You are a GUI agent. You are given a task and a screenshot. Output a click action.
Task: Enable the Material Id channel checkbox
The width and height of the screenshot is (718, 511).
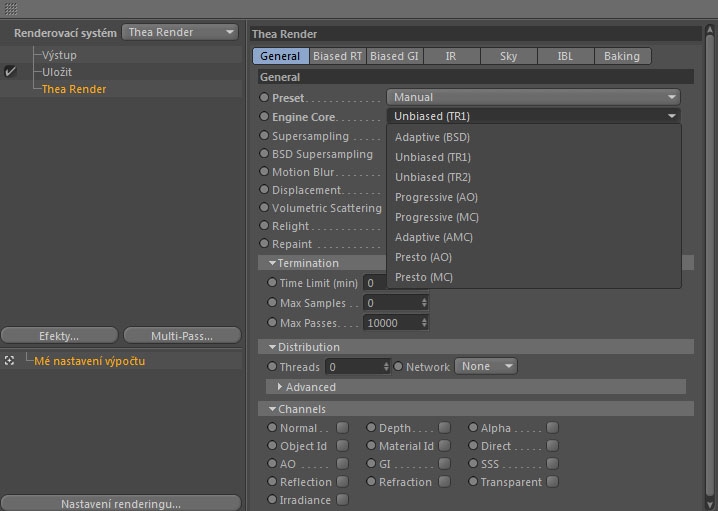click(x=444, y=445)
